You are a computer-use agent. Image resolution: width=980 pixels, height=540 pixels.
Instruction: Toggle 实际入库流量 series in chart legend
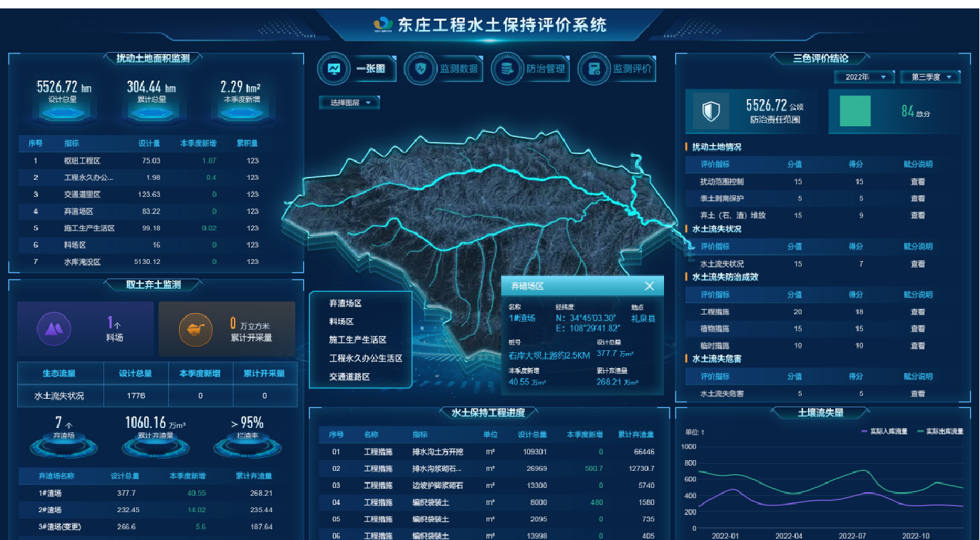[884, 432]
